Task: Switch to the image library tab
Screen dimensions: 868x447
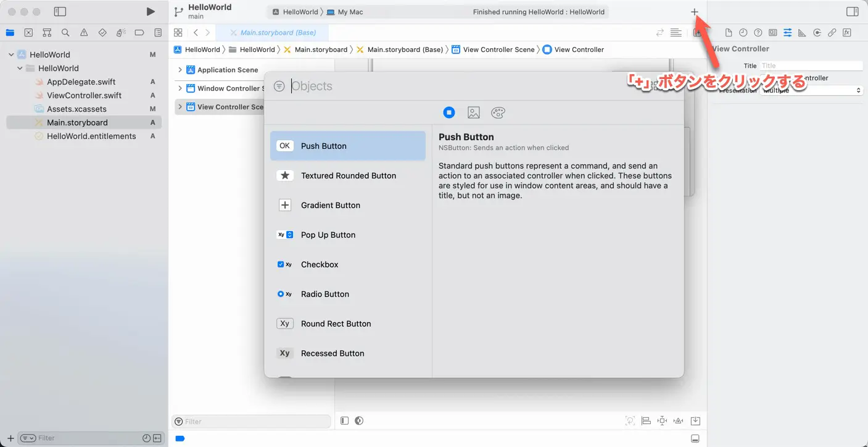Action: (x=474, y=112)
